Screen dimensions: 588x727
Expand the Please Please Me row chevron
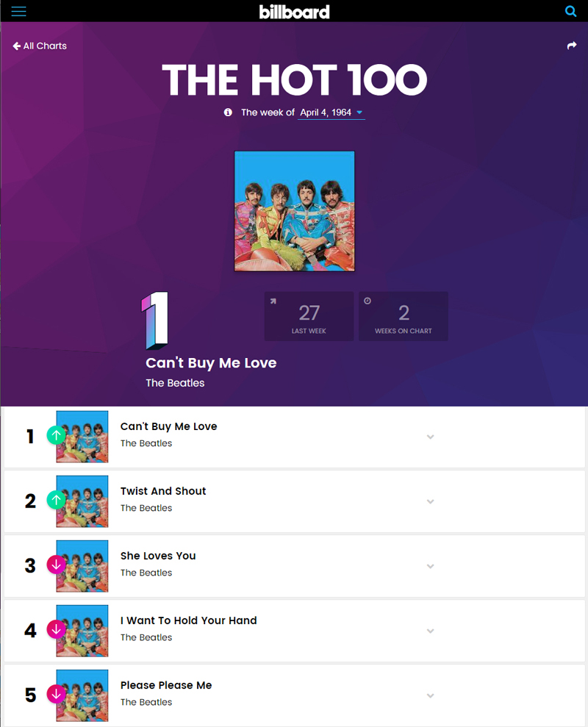click(x=431, y=695)
